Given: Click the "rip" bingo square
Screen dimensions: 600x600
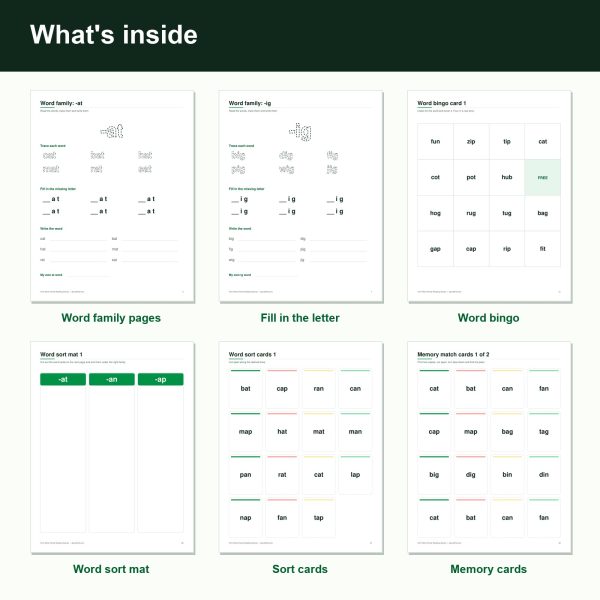Looking at the screenshot, I should [507, 249].
